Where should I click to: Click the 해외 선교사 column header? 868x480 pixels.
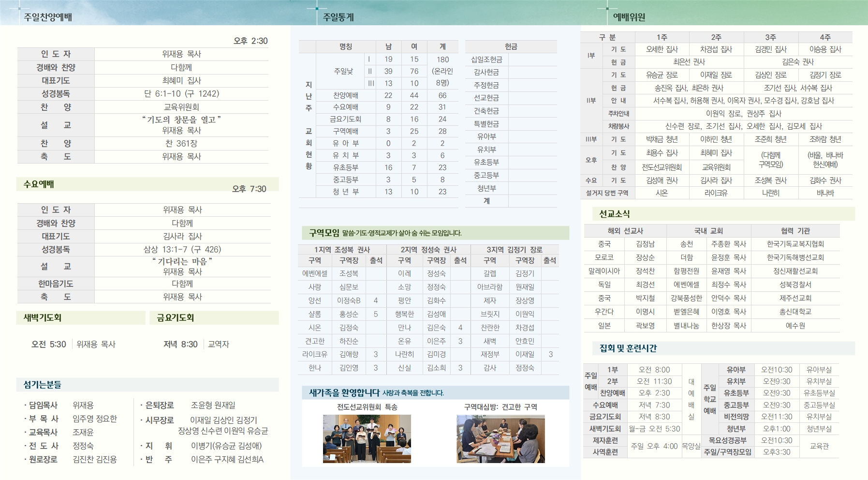click(625, 231)
